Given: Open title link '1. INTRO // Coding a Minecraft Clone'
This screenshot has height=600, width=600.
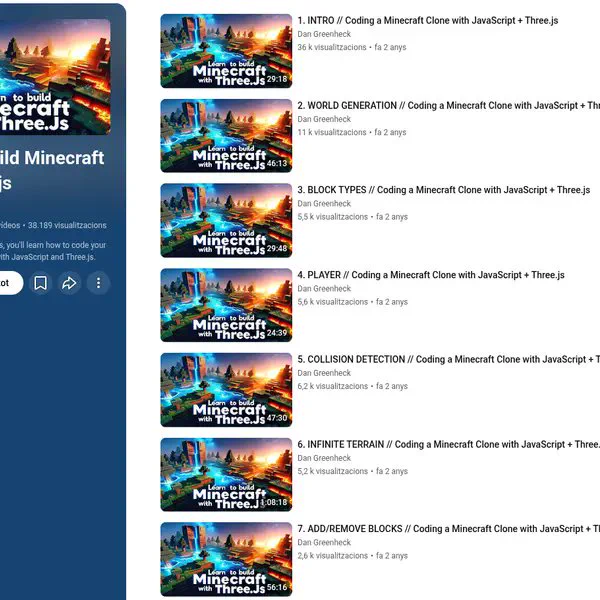Looking at the screenshot, I should click(428, 21).
